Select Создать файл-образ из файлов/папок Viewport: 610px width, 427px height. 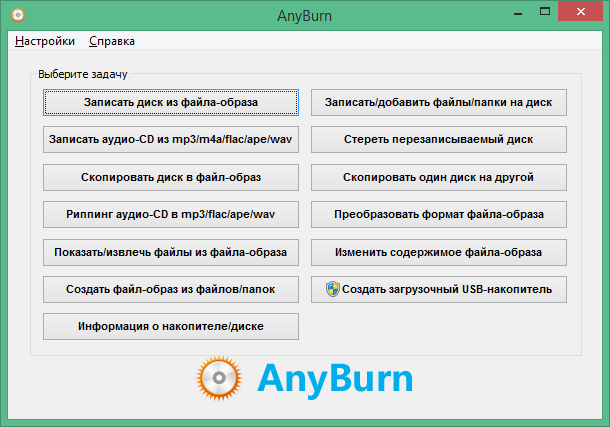(x=171, y=289)
